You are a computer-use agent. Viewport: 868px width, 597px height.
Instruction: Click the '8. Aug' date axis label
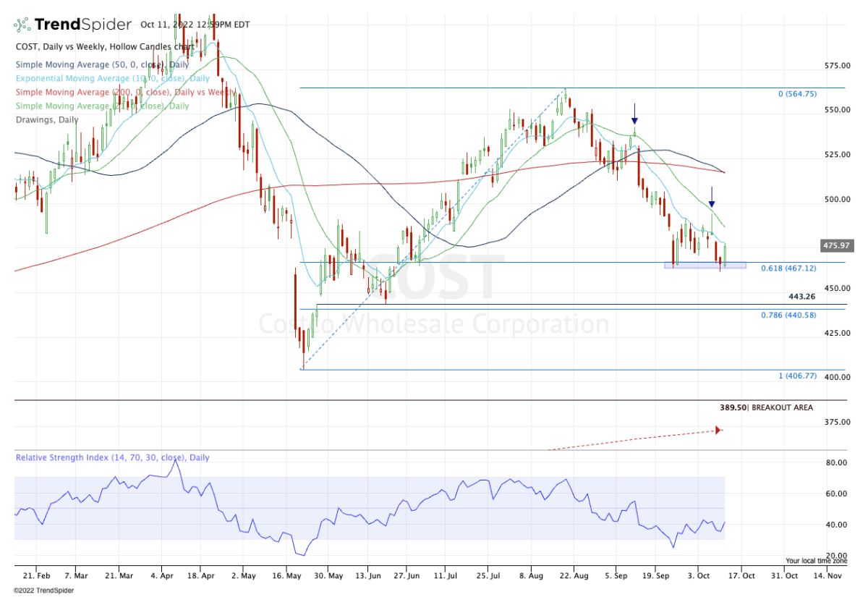tap(530, 575)
